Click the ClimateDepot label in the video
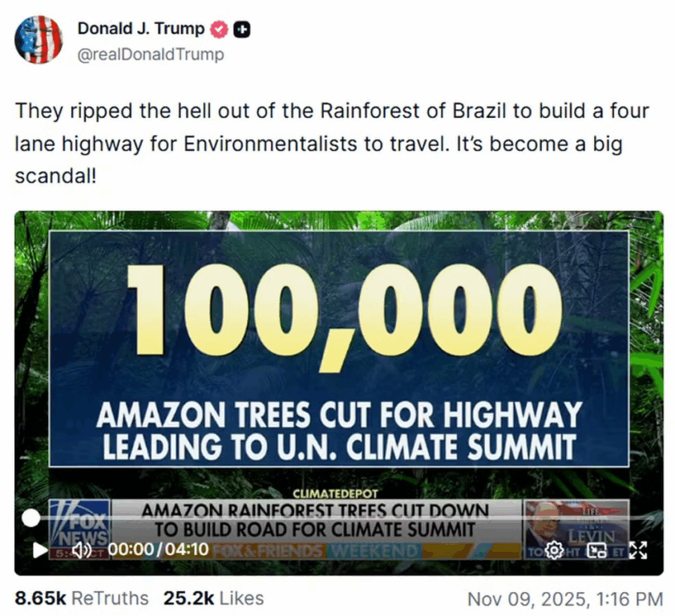675x616 pixels. pos(336,493)
